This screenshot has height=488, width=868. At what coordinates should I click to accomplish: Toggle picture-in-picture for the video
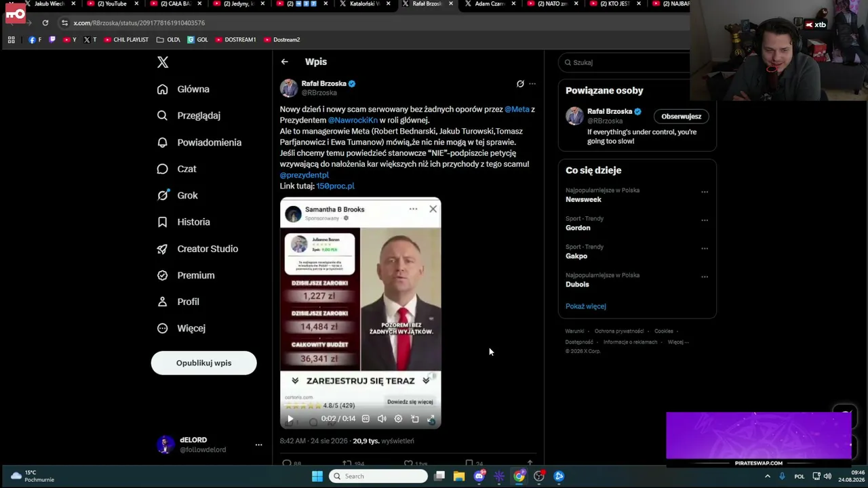click(415, 419)
